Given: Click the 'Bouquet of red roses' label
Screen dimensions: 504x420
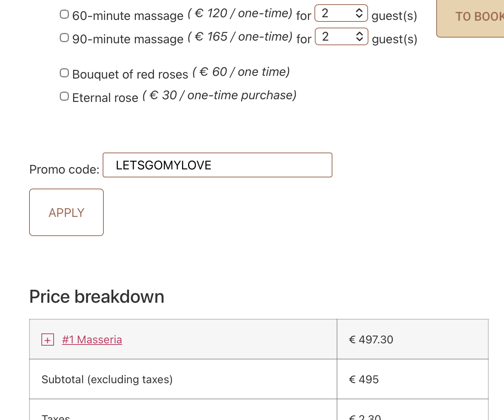Looking at the screenshot, I should pos(130,74).
